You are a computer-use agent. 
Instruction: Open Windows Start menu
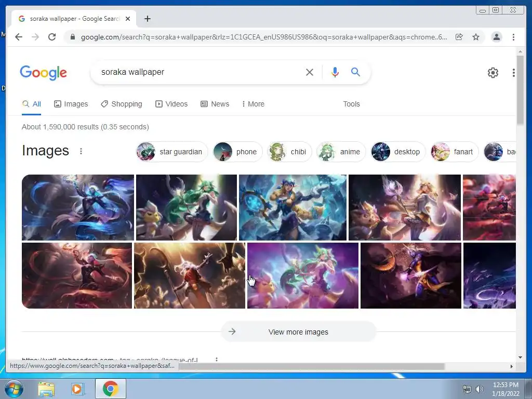[14, 389]
